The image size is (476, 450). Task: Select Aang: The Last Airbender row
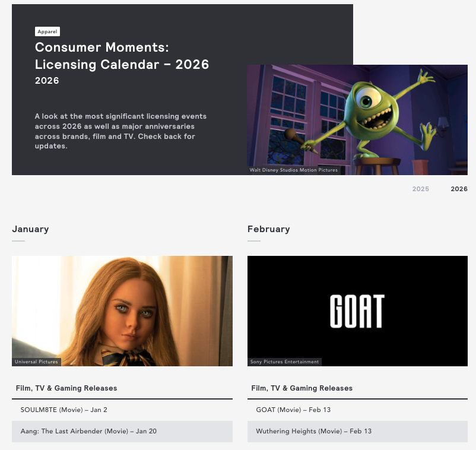(x=122, y=432)
